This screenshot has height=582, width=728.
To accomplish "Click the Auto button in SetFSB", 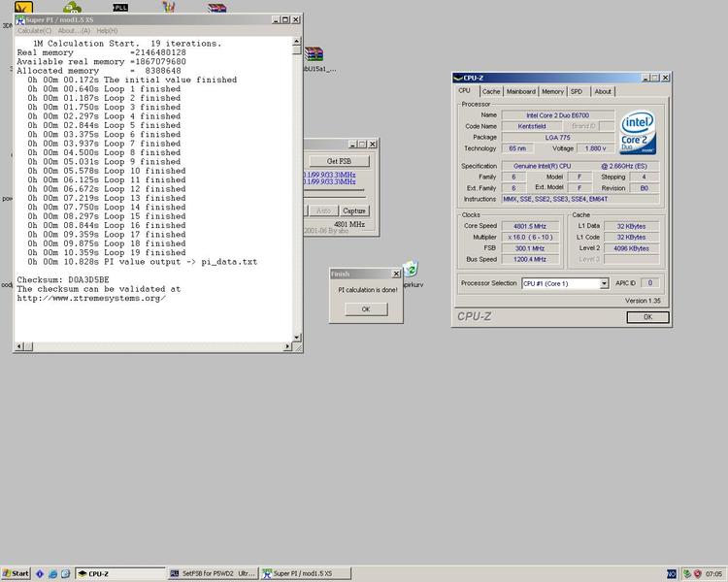I will [x=323, y=210].
